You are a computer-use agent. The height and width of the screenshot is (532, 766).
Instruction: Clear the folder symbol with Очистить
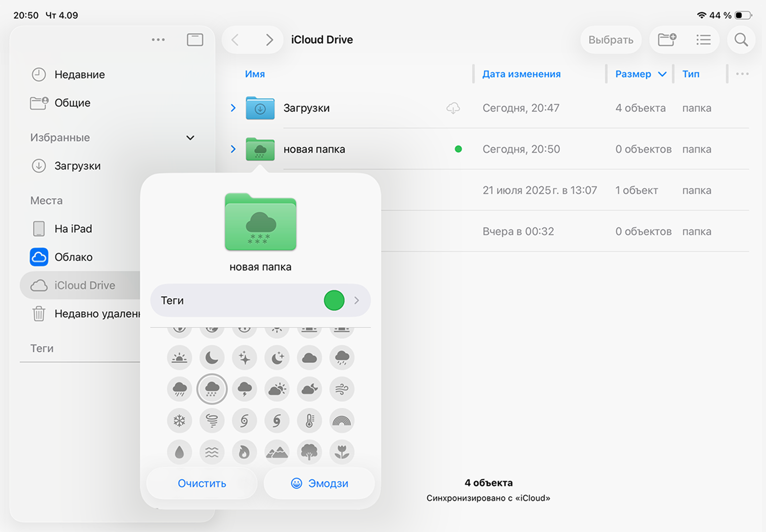point(202,483)
